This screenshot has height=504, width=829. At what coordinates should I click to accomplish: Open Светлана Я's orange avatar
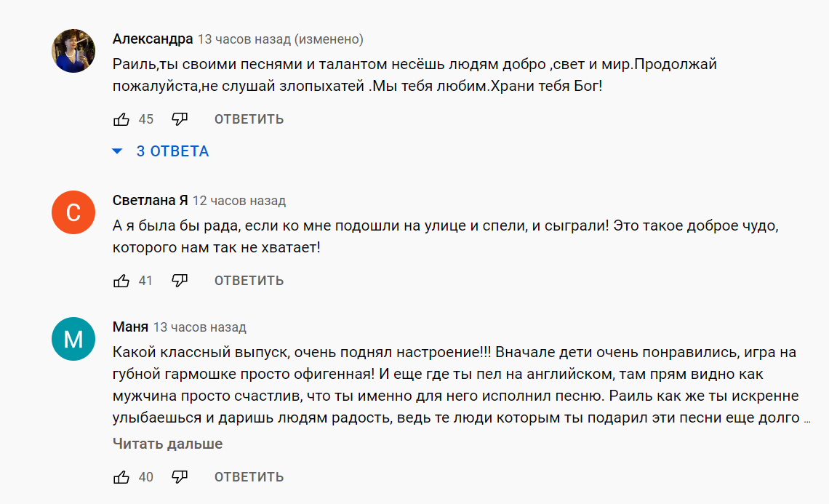tap(73, 212)
